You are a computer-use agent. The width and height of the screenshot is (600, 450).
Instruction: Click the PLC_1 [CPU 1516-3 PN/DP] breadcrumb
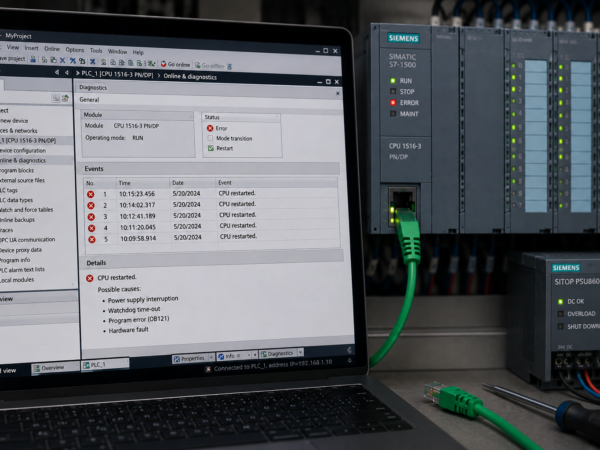click(117, 74)
